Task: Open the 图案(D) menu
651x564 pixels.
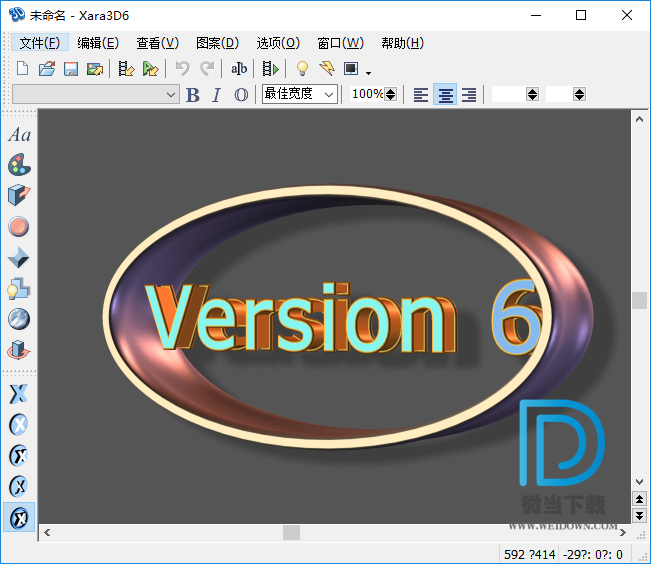Action: (x=217, y=43)
